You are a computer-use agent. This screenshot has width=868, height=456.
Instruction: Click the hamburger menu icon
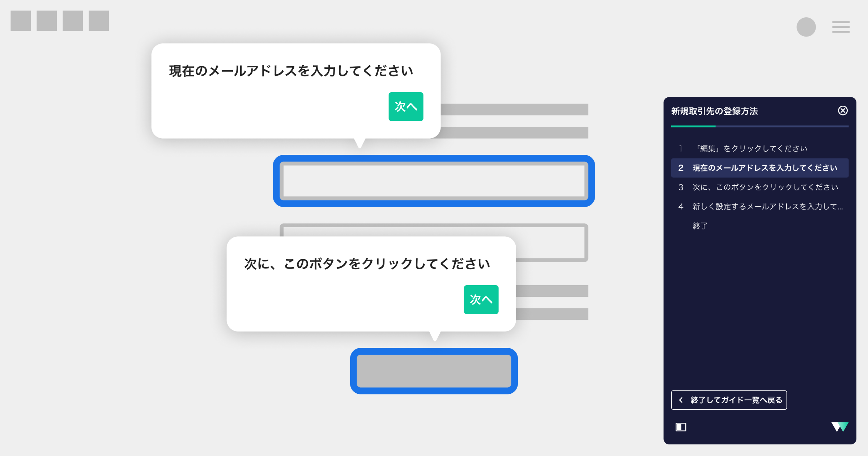[x=841, y=27]
